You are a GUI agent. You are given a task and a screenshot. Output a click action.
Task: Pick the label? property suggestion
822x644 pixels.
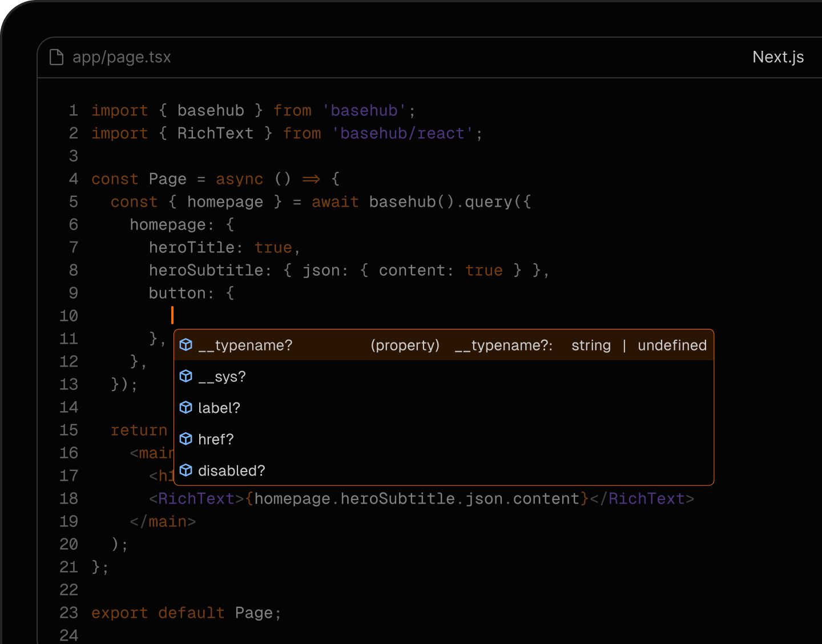219,408
